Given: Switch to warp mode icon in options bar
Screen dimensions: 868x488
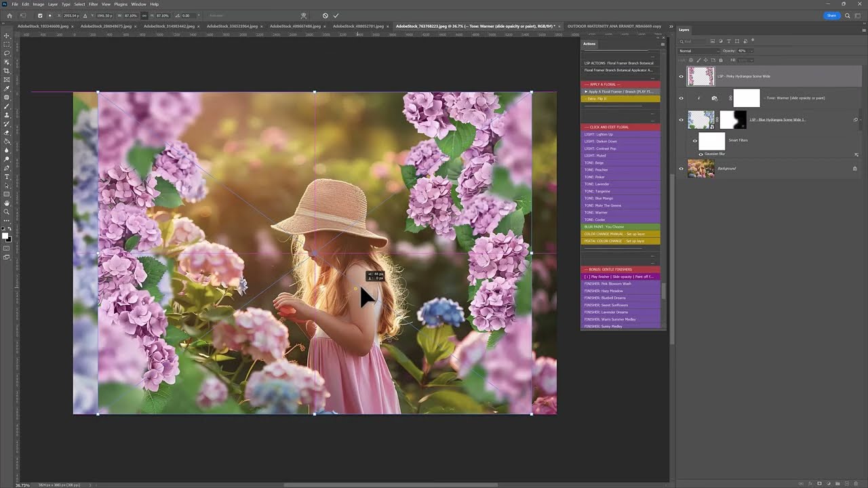Looking at the screenshot, I should [x=303, y=16].
